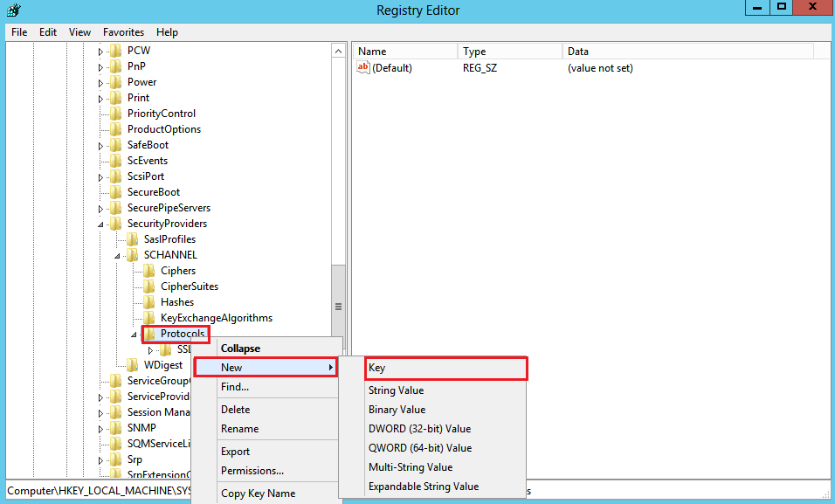Viewport: 835px width, 504px height.
Task: Expand the Print tree node
Action: click(x=100, y=98)
